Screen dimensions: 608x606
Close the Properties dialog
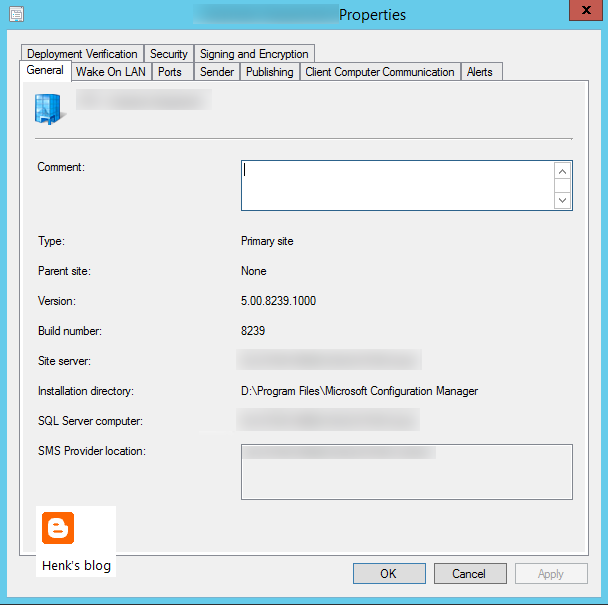(x=586, y=10)
